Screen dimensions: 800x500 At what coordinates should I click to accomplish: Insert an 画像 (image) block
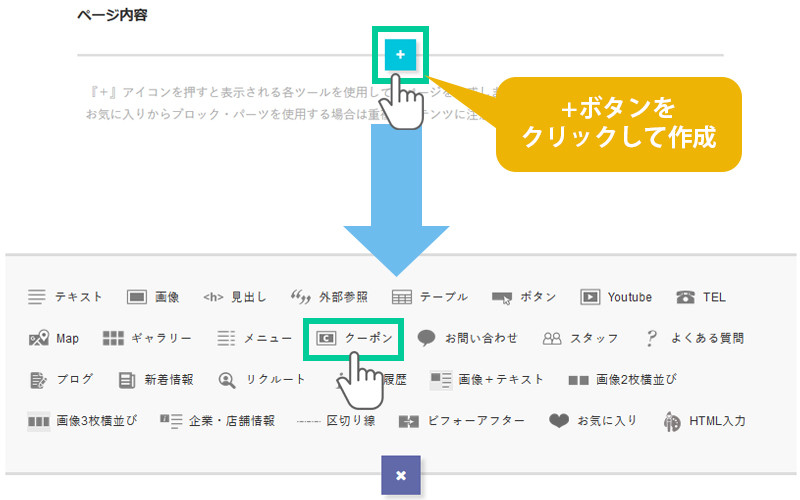click(x=153, y=297)
